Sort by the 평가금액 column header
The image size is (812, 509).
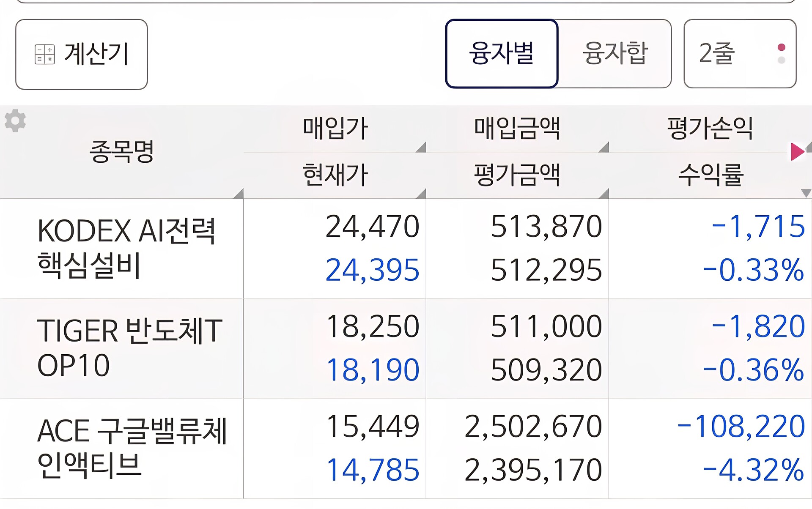tap(517, 175)
